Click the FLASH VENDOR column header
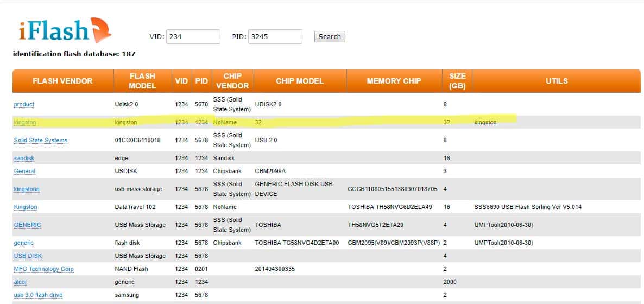Screen dimensions: 644x304 pos(62,81)
